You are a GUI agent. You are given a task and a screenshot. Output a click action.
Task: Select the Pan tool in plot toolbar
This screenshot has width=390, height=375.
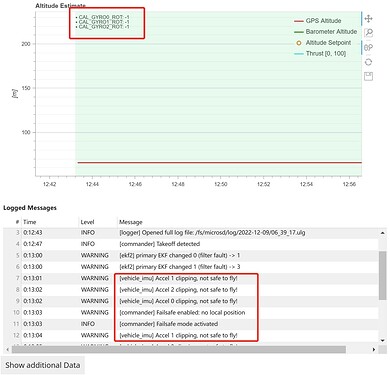coord(368,18)
